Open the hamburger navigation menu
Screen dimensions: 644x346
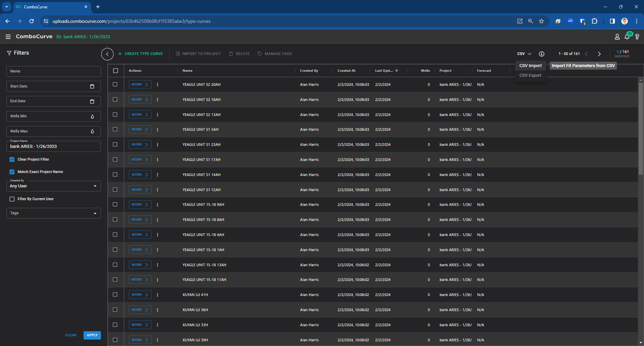coord(8,37)
